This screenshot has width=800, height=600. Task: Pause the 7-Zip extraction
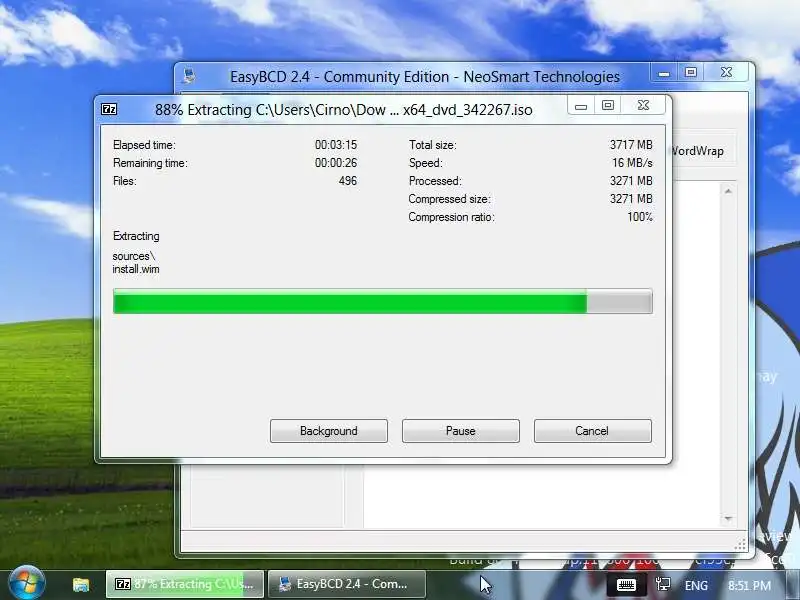pyautogui.click(x=461, y=431)
